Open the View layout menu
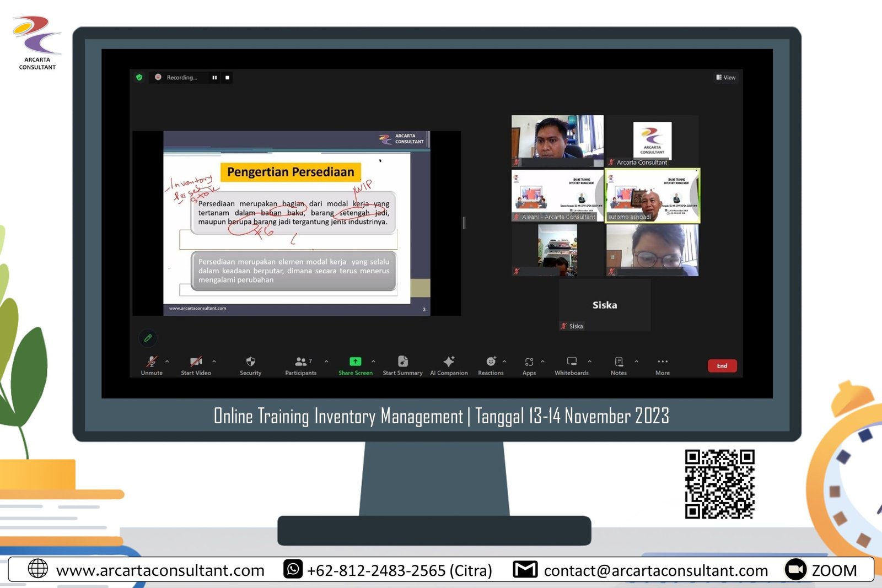882x588 pixels. click(x=726, y=78)
